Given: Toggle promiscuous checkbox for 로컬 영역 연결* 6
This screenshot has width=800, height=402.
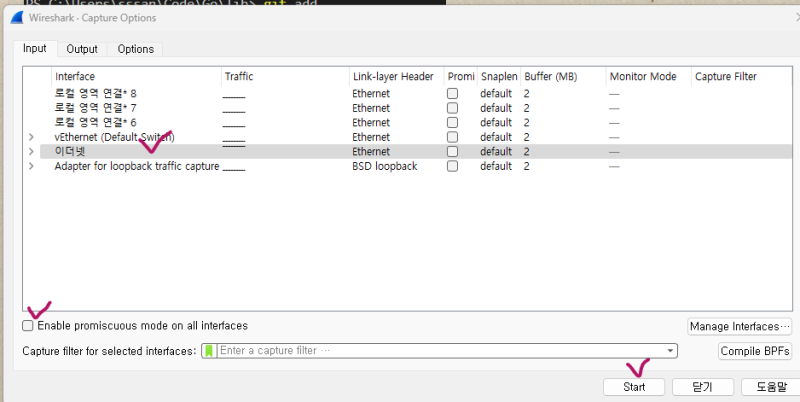Looking at the screenshot, I should pos(453,122).
